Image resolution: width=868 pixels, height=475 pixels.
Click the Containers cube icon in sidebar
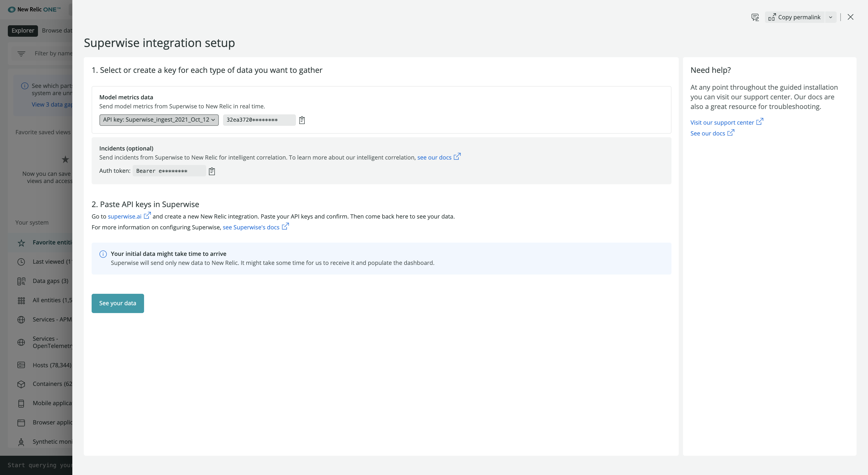21,384
